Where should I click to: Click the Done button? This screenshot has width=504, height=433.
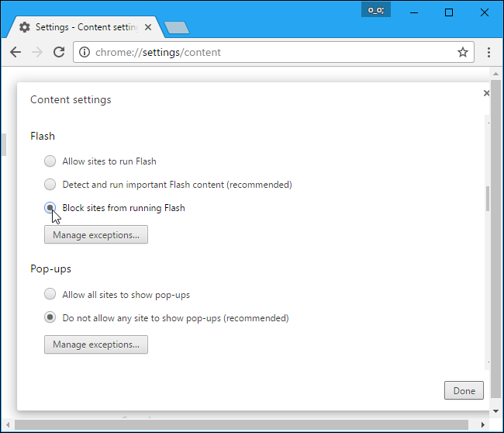tap(464, 390)
